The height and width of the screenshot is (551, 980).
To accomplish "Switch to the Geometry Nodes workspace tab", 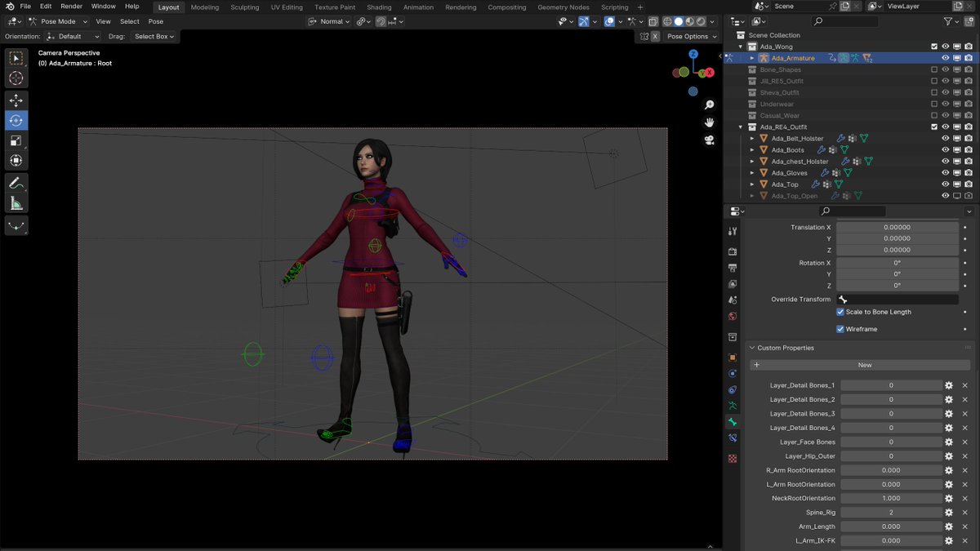I will [x=563, y=7].
